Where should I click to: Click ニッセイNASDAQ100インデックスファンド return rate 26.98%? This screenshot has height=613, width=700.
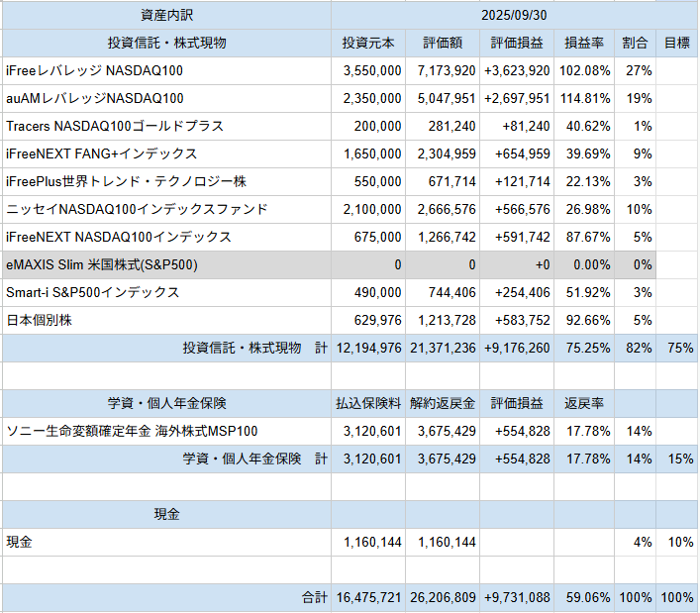[586, 210]
